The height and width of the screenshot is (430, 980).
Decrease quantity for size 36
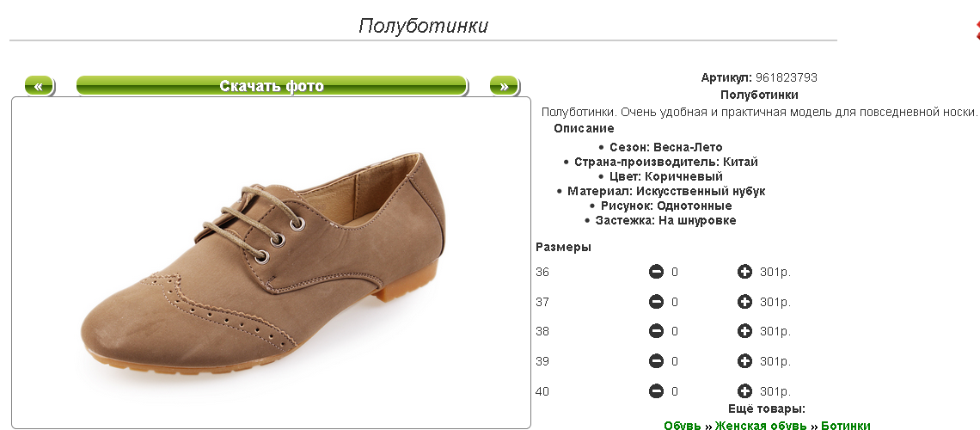pyautogui.click(x=656, y=272)
